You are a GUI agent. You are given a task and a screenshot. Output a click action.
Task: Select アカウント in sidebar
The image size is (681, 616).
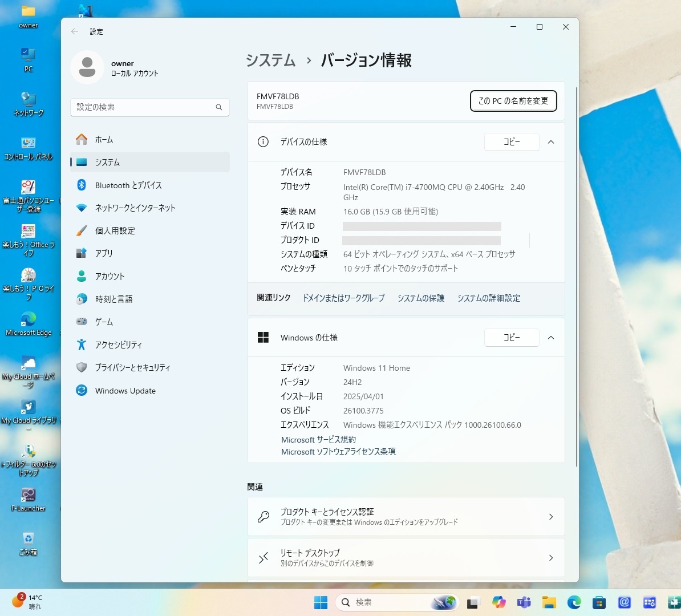150,276
